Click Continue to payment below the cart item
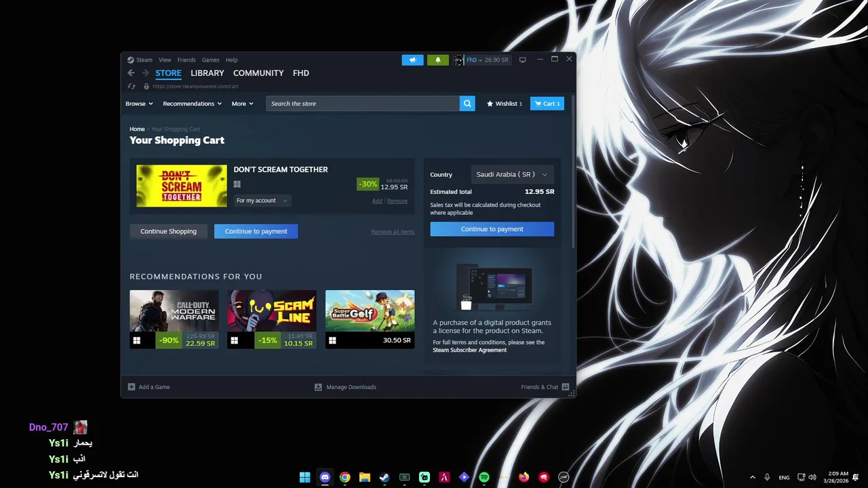Viewport: 868px width, 488px height. [256, 231]
